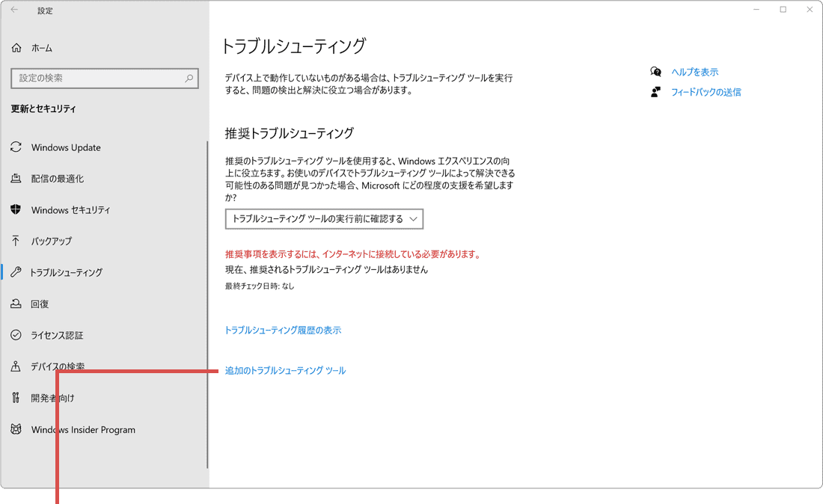Click the ヘルプを表示 speech bubble icon

click(x=655, y=71)
